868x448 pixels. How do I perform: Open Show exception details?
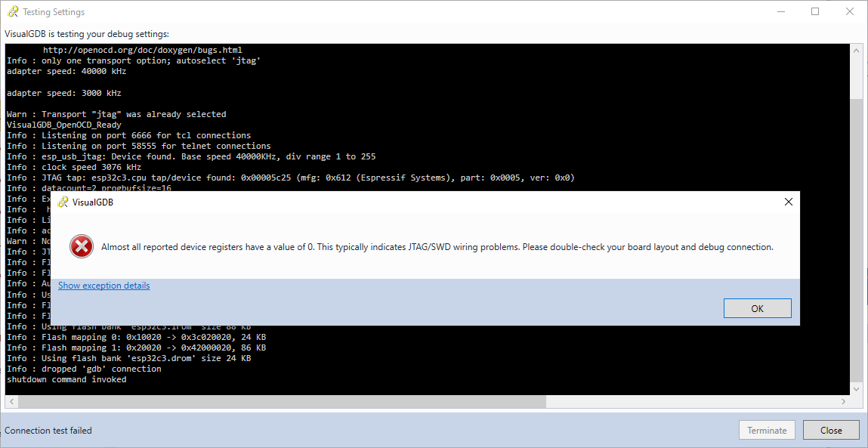pos(103,285)
